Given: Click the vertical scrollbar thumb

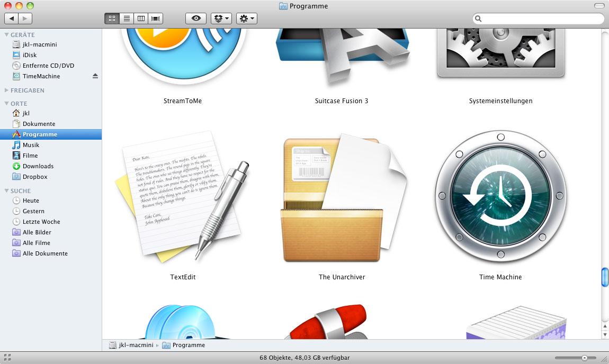Looking at the screenshot, I should (x=605, y=277).
